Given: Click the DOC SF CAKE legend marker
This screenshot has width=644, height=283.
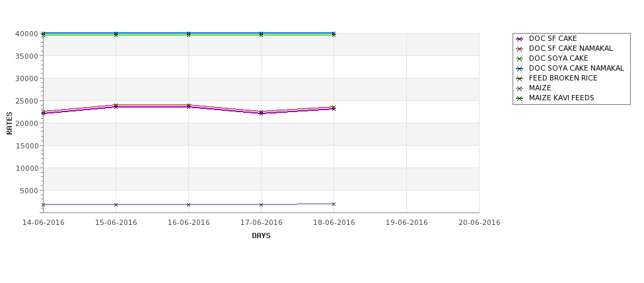Looking at the screenshot, I should click(x=520, y=39).
